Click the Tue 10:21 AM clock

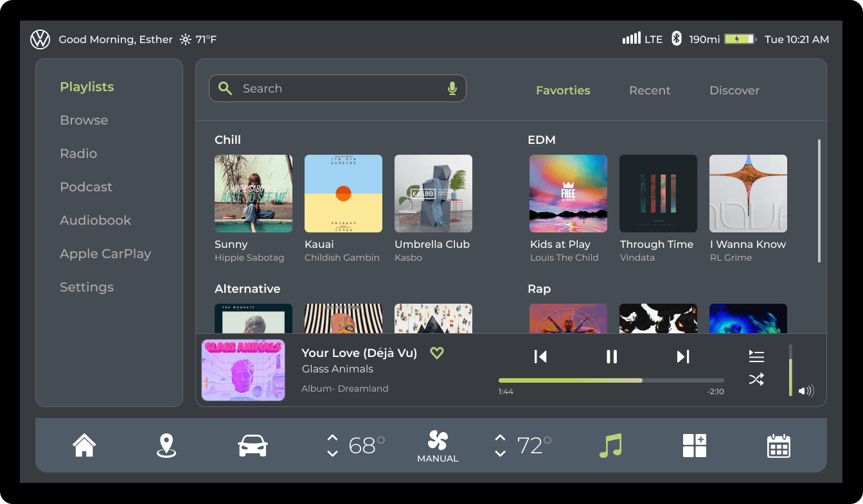pyautogui.click(x=797, y=39)
